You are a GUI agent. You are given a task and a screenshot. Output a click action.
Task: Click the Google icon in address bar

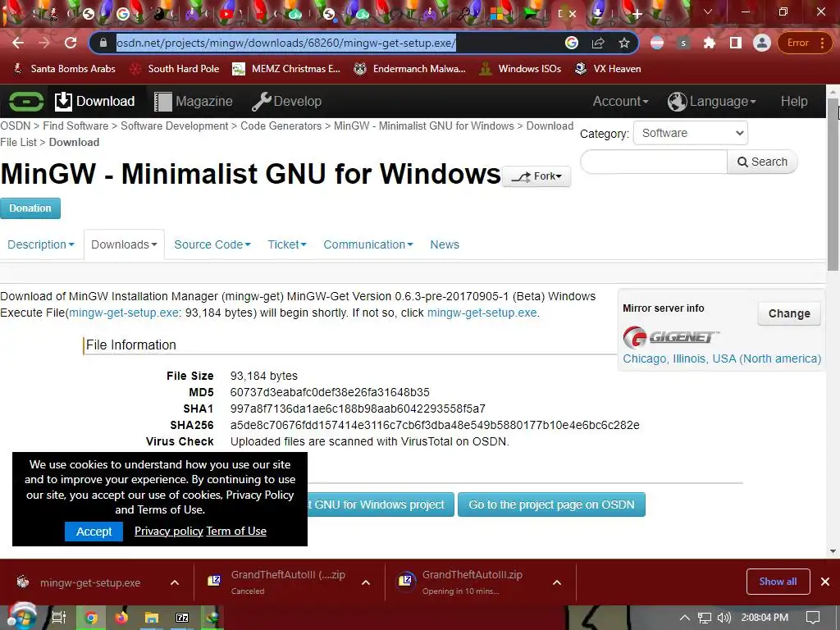pyautogui.click(x=572, y=43)
